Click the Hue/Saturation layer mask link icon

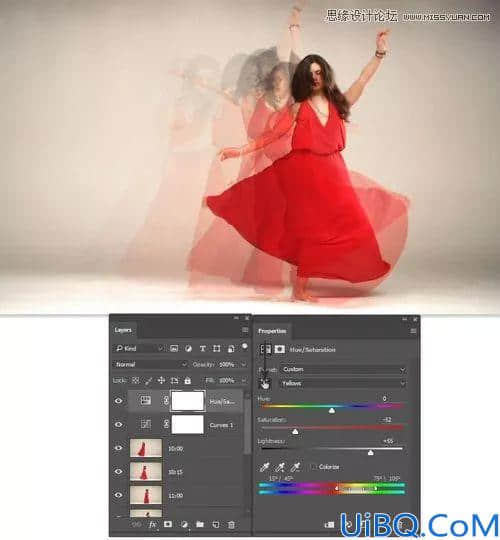[x=166, y=401]
